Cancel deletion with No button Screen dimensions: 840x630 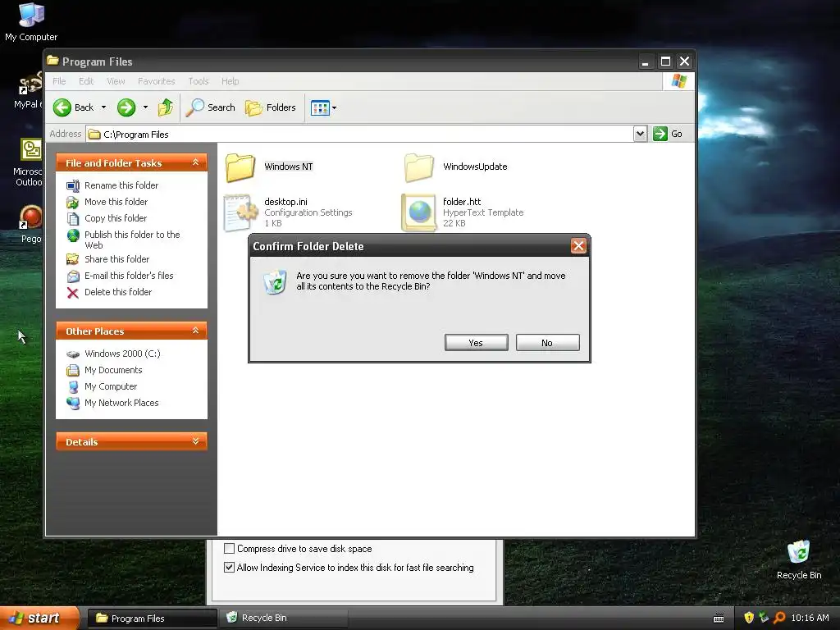click(x=547, y=343)
